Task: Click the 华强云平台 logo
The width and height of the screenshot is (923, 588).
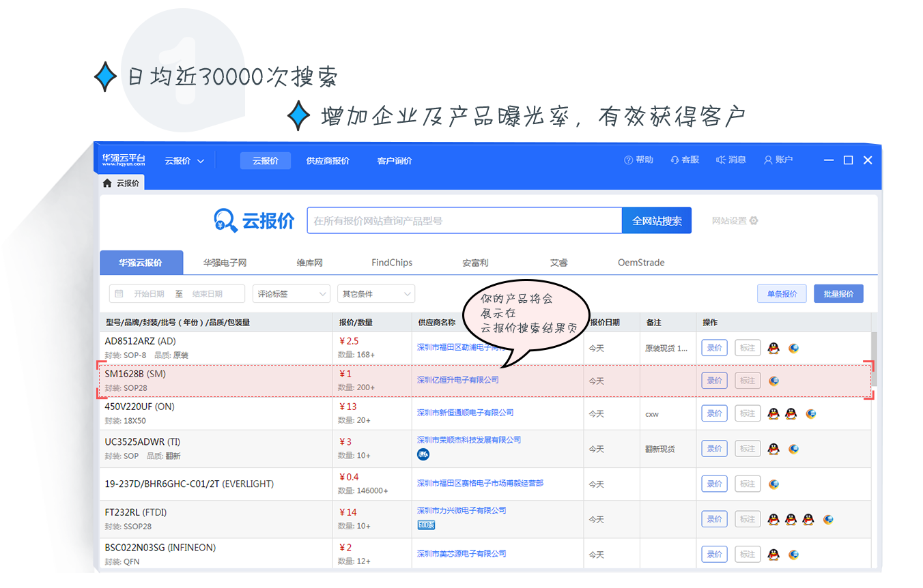Action: click(x=124, y=160)
